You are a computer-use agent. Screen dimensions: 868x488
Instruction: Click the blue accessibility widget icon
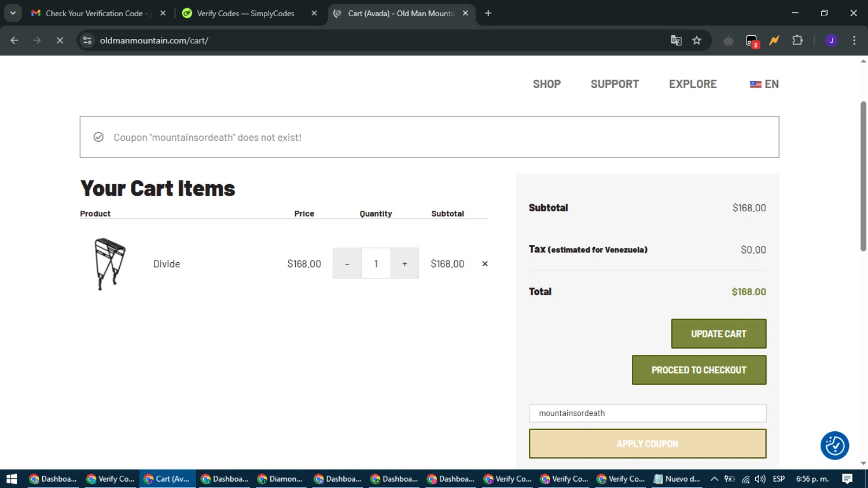coord(834,446)
